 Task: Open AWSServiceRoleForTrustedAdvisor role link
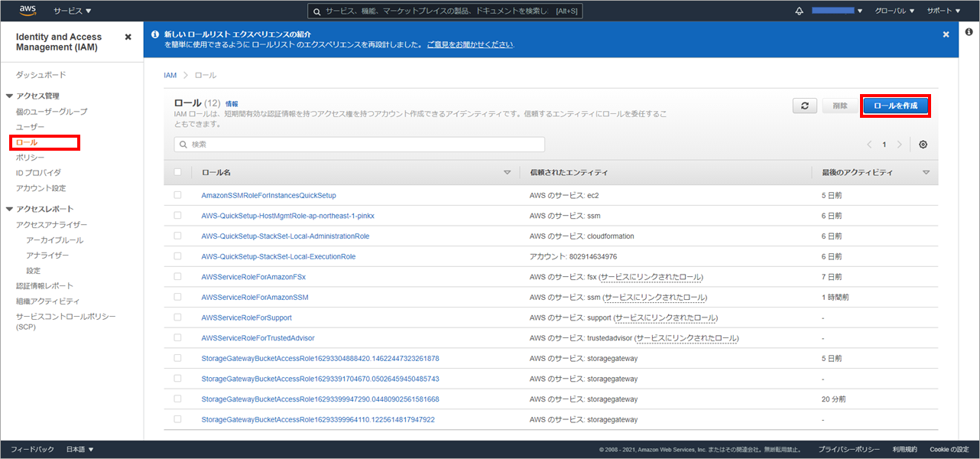[258, 337]
